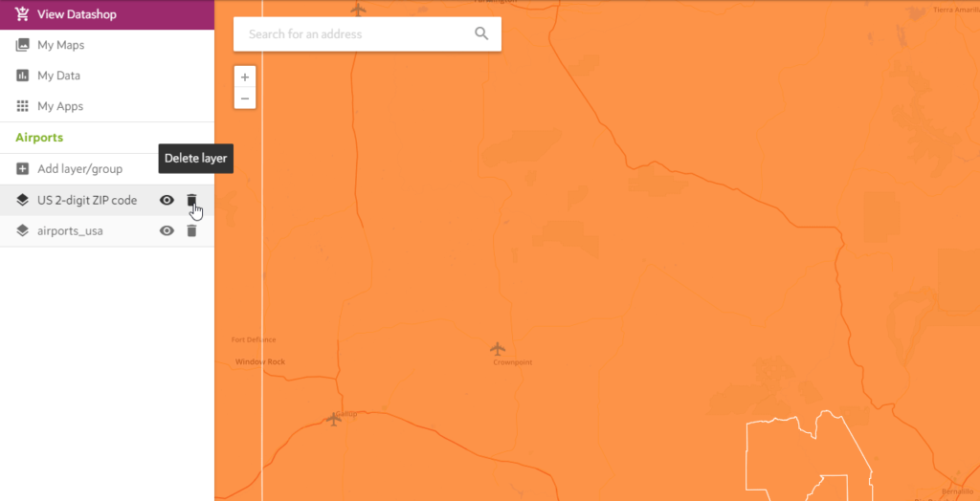The width and height of the screenshot is (980, 501).
Task: Click the airports_usa layers icon
Action: [23, 231]
